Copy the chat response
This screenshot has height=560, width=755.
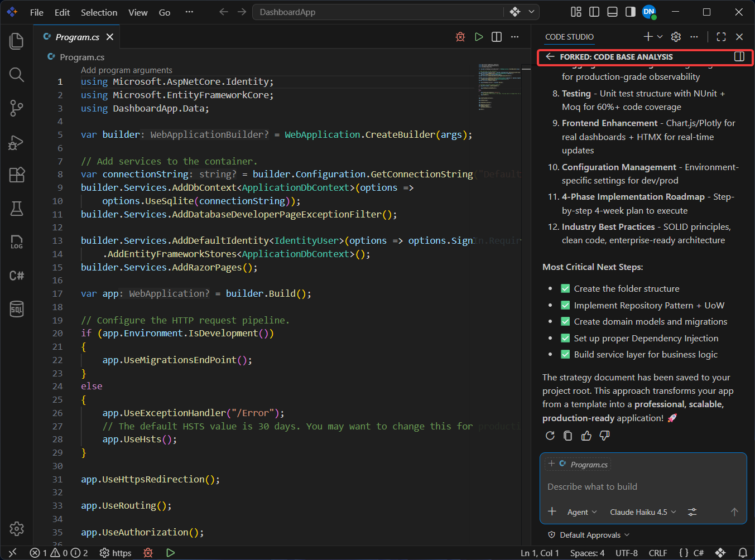[x=568, y=436]
